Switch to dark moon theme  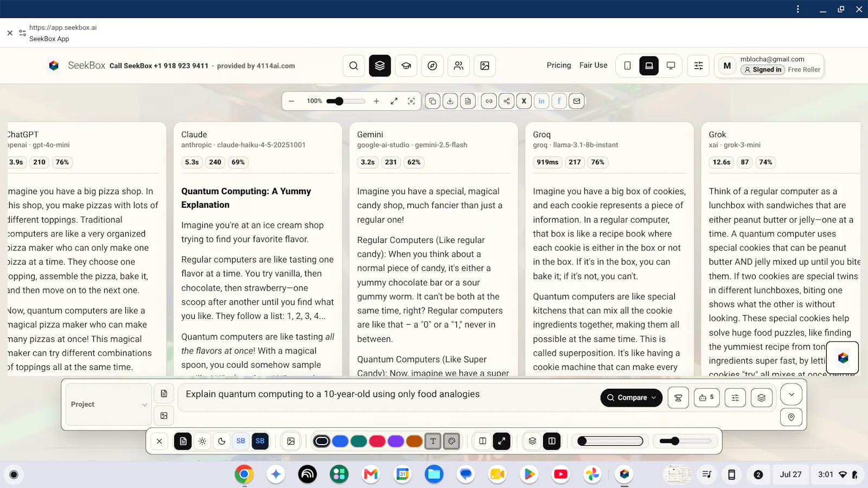tap(222, 441)
